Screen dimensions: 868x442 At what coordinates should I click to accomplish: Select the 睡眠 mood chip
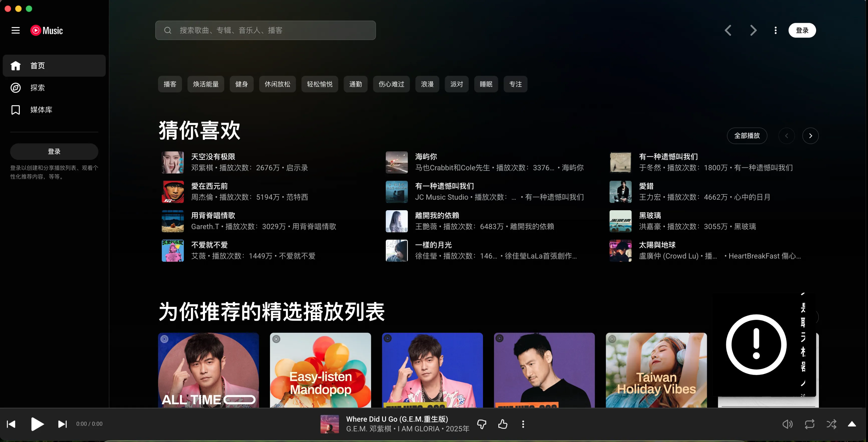click(486, 84)
